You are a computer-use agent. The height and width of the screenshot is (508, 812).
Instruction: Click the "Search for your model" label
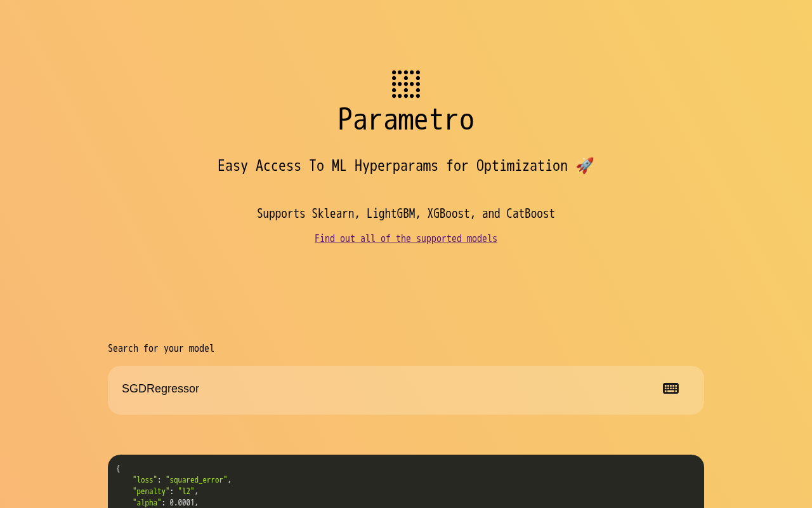161,349
